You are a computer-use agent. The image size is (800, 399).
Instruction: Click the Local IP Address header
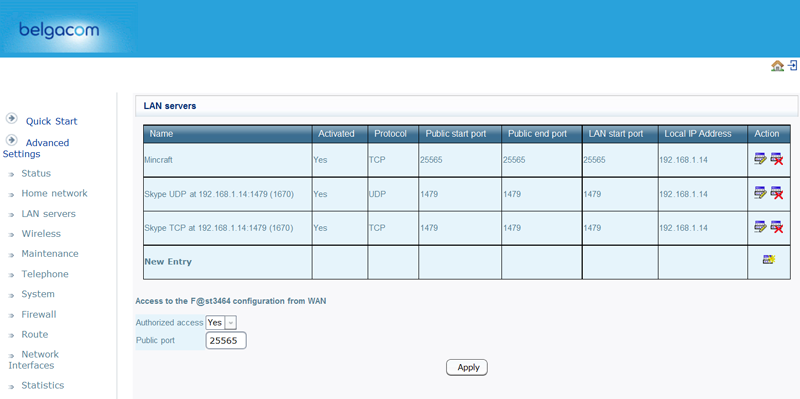[703, 134]
